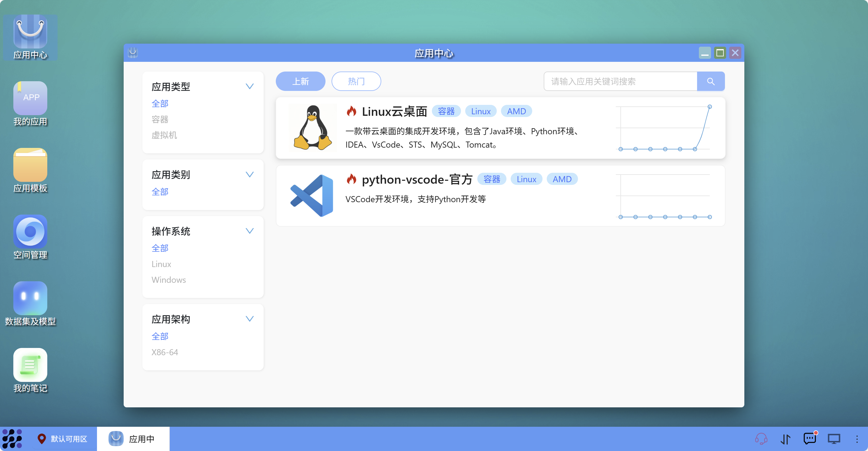Open the message chat icon in taskbar
Image resolution: width=868 pixels, height=451 pixels.
(x=810, y=439)
